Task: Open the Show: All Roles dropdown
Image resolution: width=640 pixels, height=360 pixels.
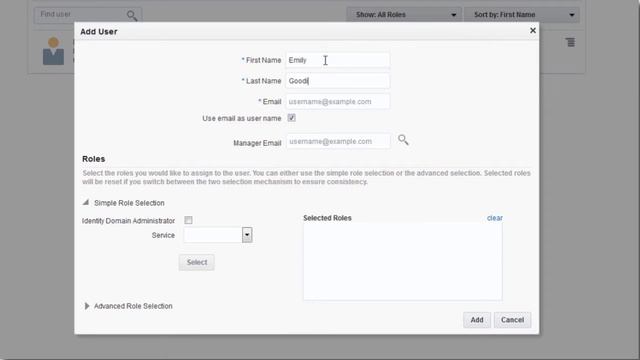Action: coord(404,15)
